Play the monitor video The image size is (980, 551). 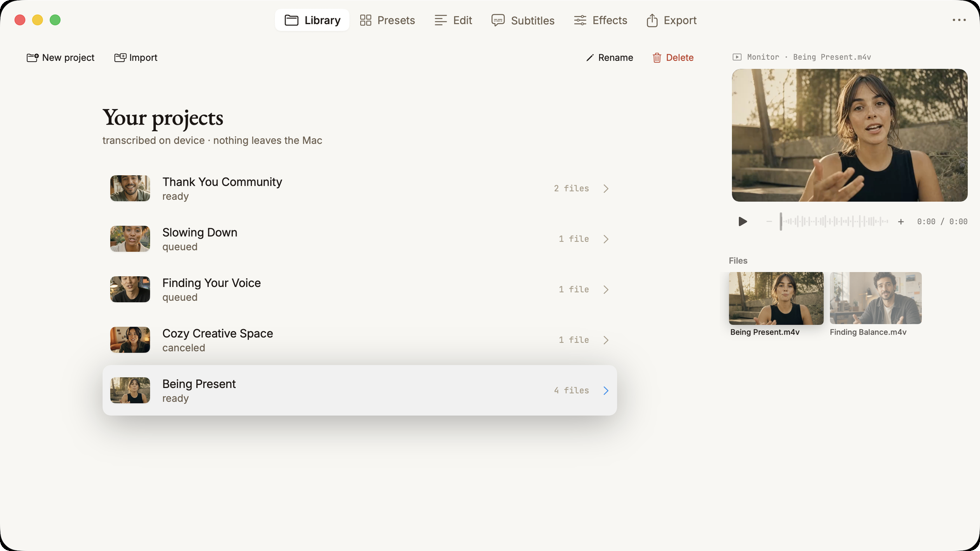pos(742,221)
